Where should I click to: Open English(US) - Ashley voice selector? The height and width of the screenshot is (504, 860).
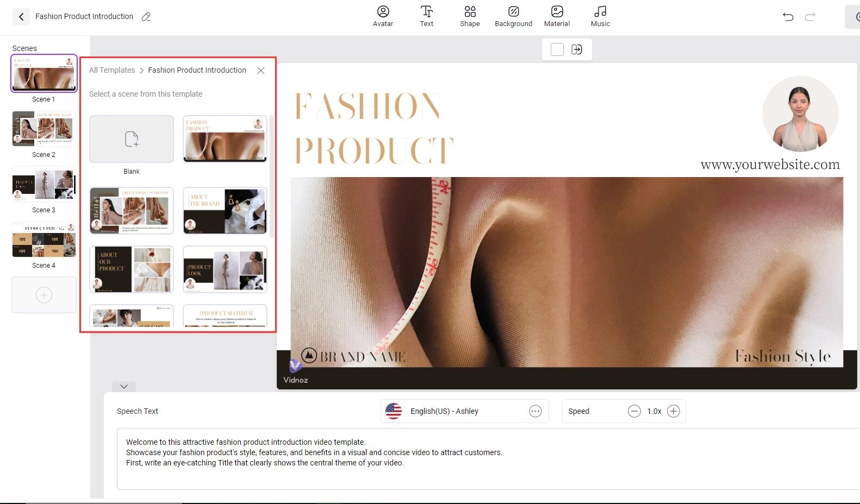444,411
